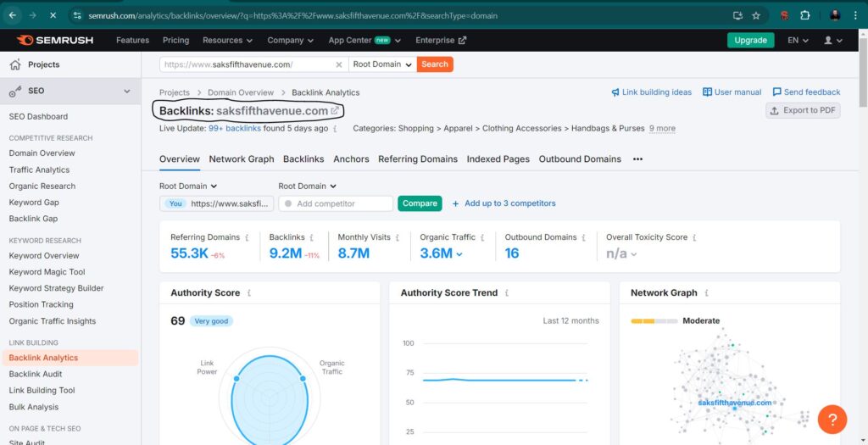Screen dimensions: 868x445
Task: Open Root Domain dropdown above competitor field
Action: tap(307, 186)
